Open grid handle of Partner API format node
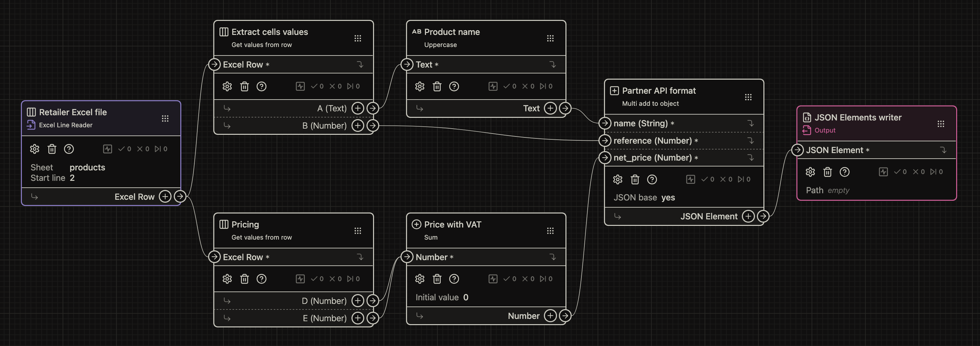980x346 pixels. tap(748, 97)
